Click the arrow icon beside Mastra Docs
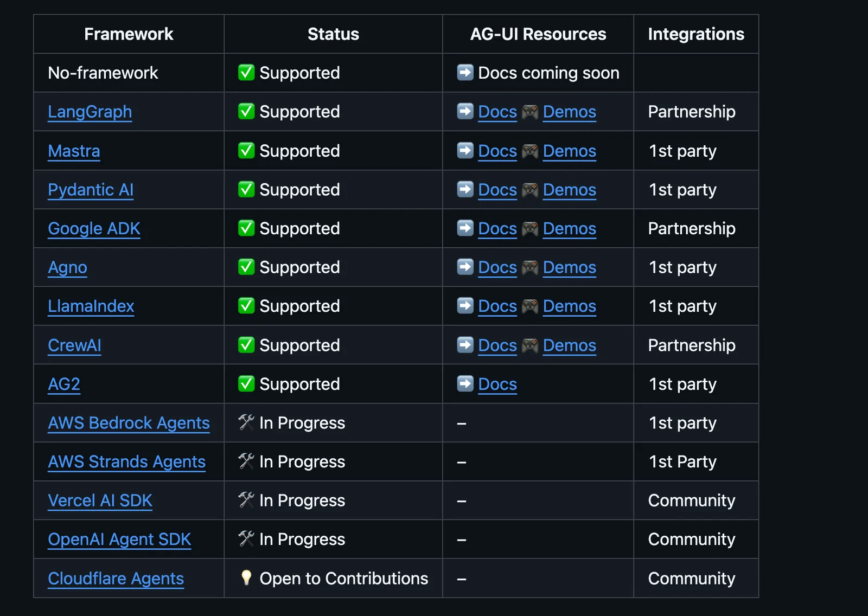 465,150
